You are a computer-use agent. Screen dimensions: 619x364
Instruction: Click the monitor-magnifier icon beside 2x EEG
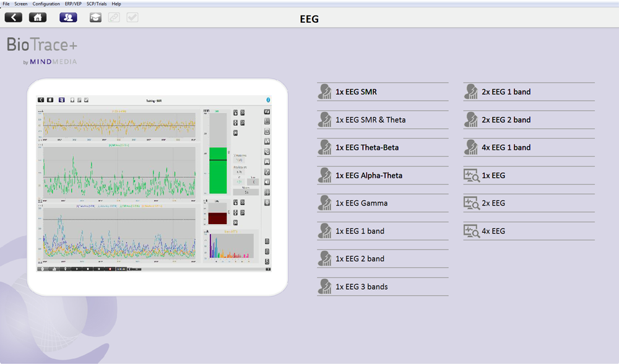(471, 203)
